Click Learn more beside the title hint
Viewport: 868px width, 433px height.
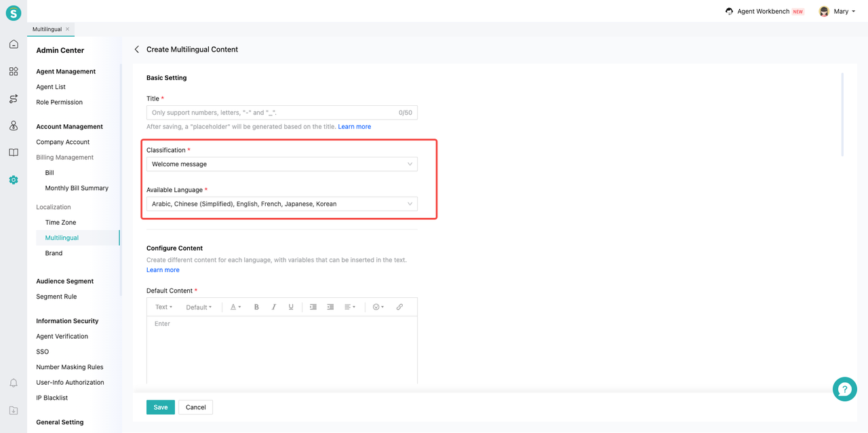(x=355, y=127)
